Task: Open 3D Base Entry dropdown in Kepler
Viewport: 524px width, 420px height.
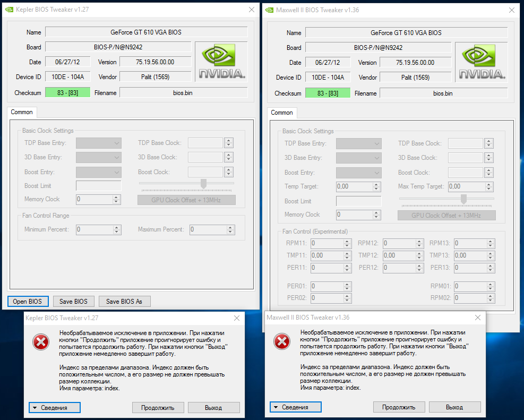Action: (99, 157)
